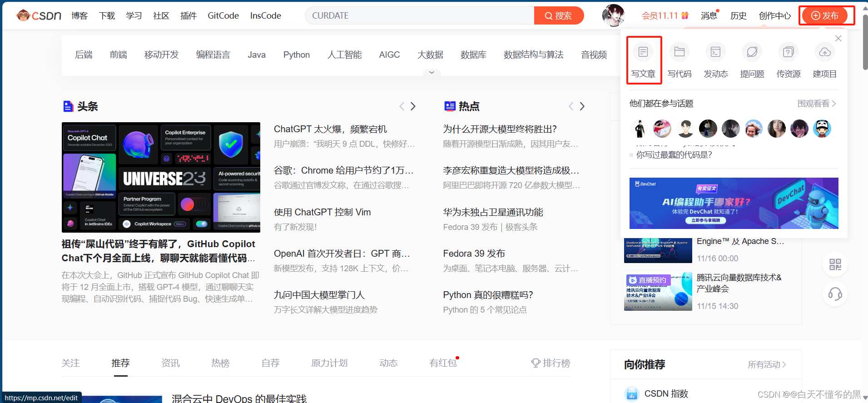Close the publish popup panel
This screenshot has width=868, height=403.
(838, 39)
